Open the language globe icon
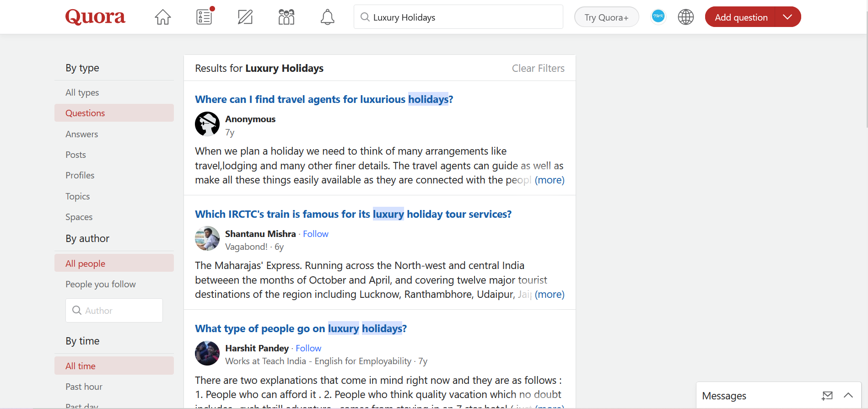The image size is (868, 409). tap(685, 17)
